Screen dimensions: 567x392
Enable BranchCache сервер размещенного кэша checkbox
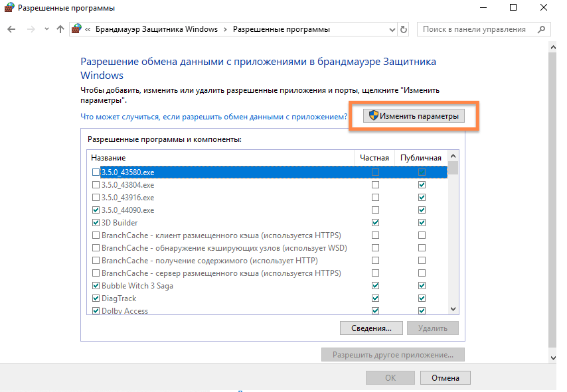[x=96, y=273]
